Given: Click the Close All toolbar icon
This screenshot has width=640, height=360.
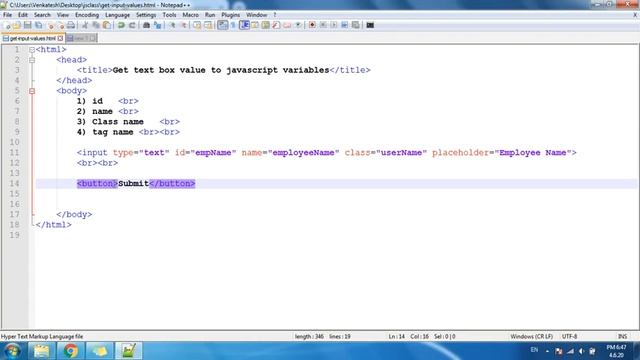Looking at the screenshot, I should pyautogui.click(x=61, y=25).
